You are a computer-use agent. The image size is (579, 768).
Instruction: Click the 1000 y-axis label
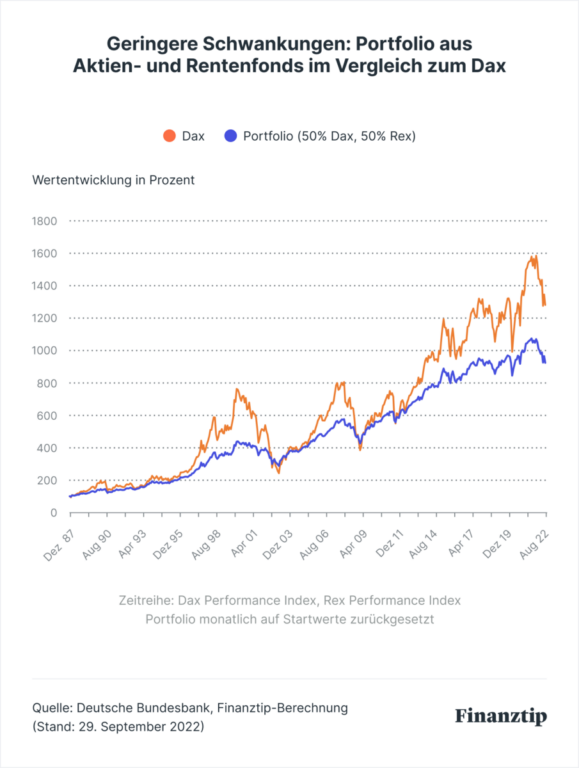click(45, 351)
